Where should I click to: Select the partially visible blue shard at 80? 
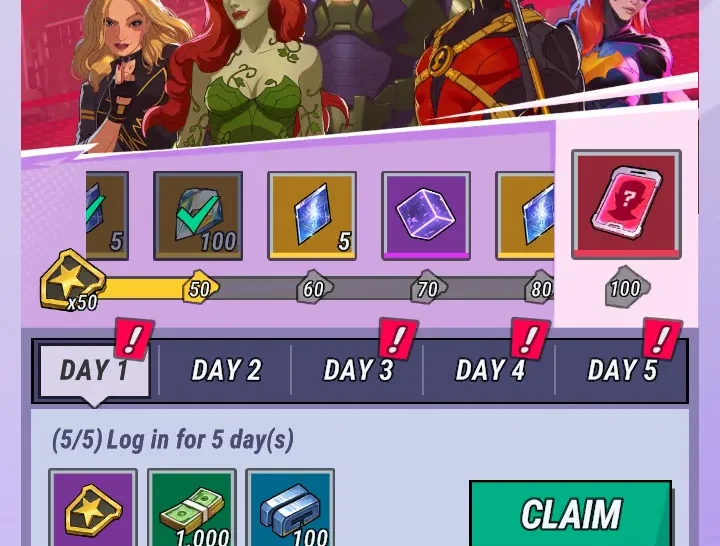tap(525, 216)
